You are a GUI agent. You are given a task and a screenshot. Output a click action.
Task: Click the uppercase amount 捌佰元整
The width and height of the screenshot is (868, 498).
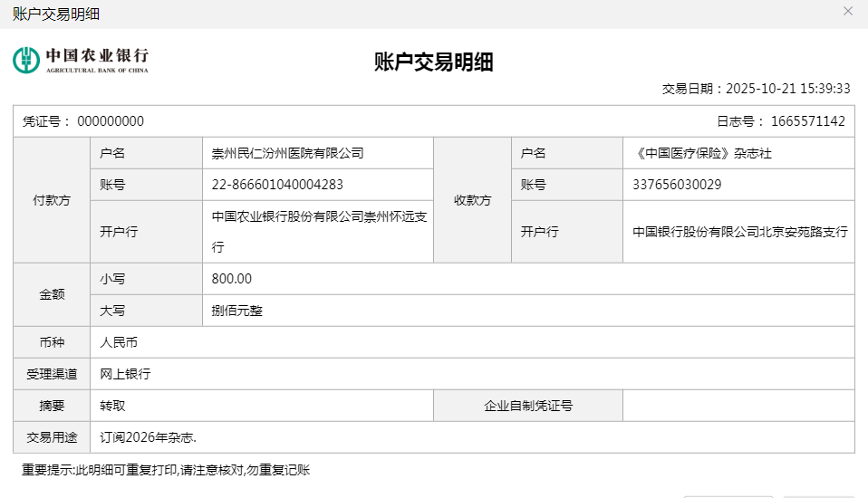coord(236,311)
